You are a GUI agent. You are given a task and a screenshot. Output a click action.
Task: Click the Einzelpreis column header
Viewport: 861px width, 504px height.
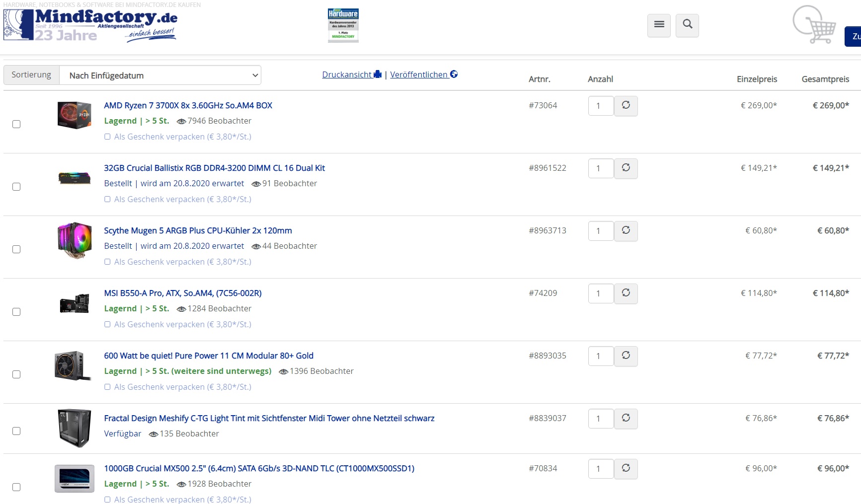click(x=757, y=79)
